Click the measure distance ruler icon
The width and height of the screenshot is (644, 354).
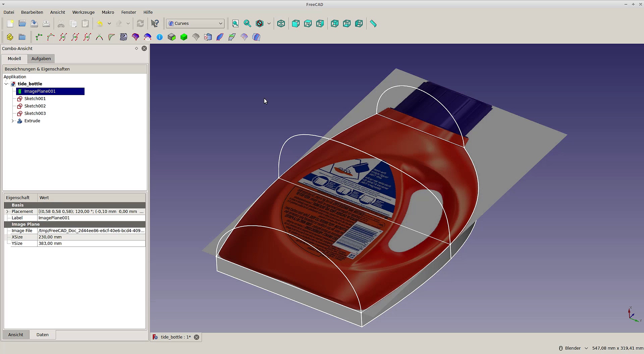(373, 24)
